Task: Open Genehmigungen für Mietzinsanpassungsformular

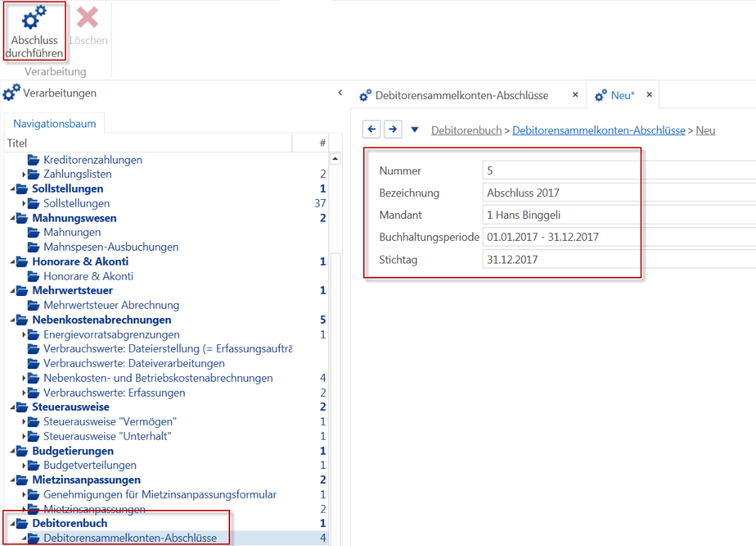Action: pos(159,494)
